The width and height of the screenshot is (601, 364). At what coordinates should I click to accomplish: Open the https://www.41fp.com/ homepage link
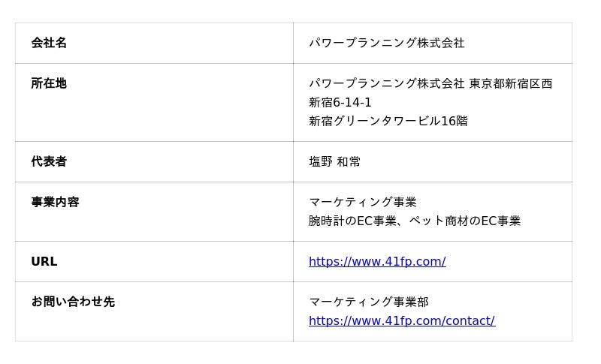point(377,262)
